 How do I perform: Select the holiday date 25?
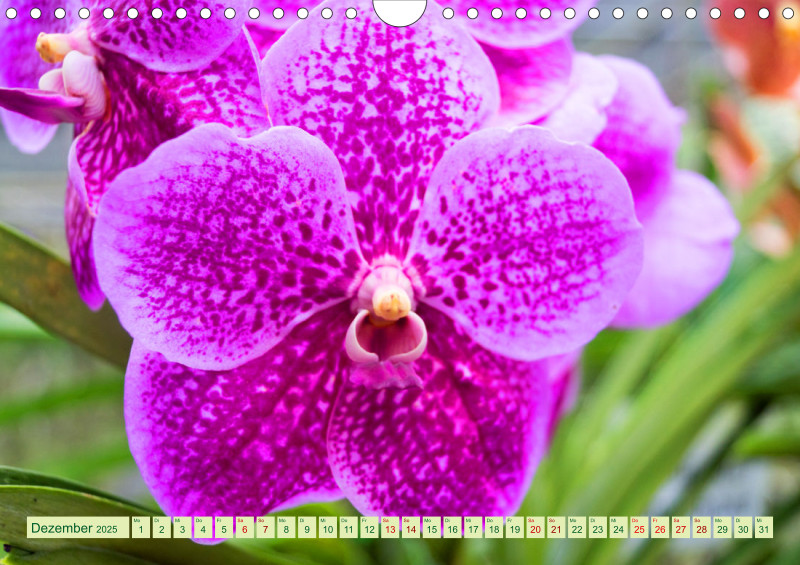[x=639, y=527]
